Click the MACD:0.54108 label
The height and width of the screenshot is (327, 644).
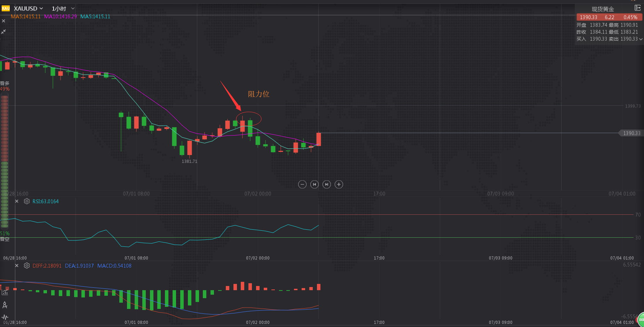pos(114,266)
